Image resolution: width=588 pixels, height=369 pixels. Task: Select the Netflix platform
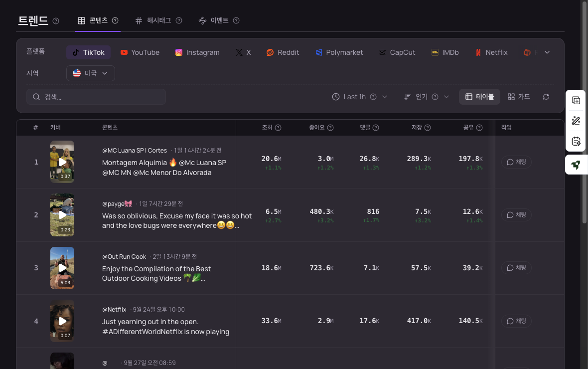click(x=491, y=52)
